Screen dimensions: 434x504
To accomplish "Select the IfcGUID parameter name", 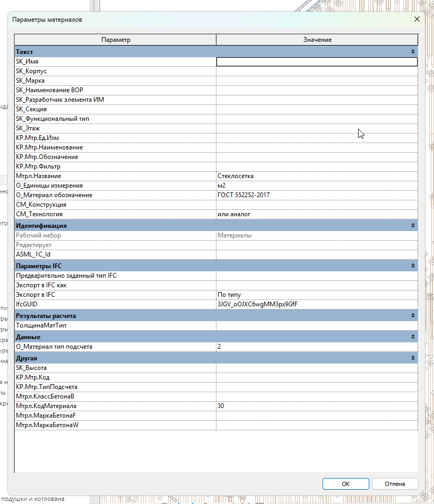I will pyautogui.click(x=27, y=304).
